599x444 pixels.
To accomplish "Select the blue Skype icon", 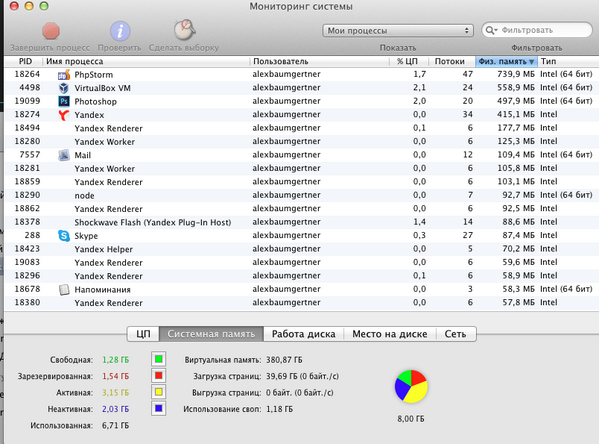I will (x=64, y=236).
